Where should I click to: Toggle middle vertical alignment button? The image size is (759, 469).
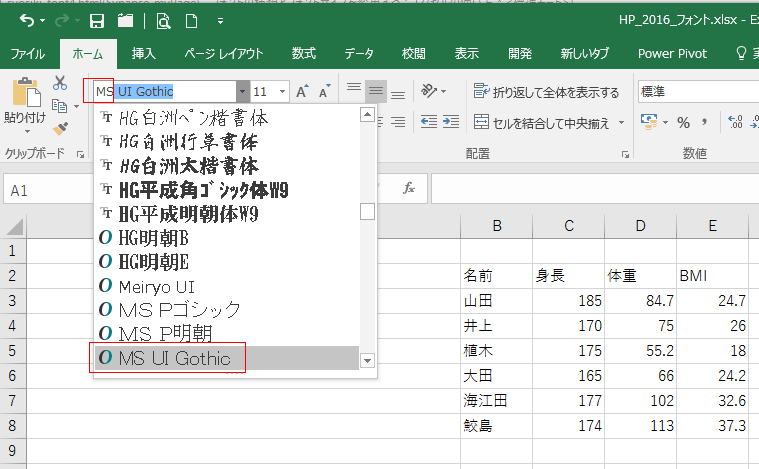pos(376,91)
